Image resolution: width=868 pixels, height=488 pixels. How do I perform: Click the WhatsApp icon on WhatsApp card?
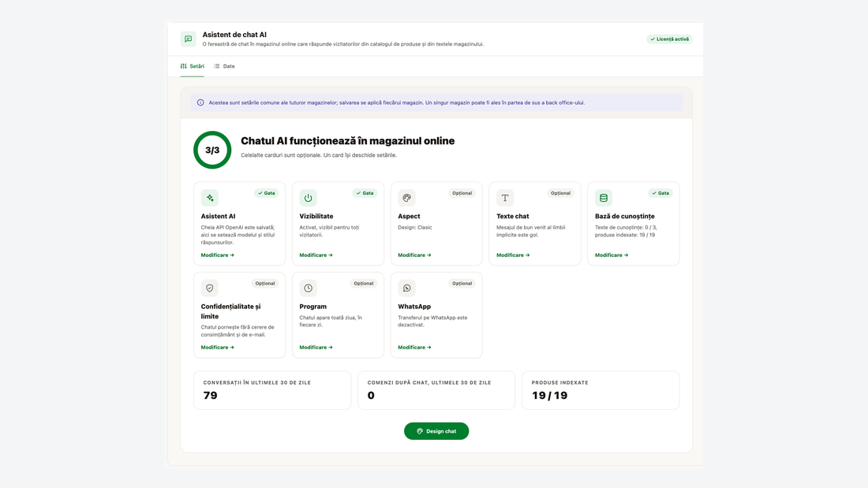pos(407,288)
